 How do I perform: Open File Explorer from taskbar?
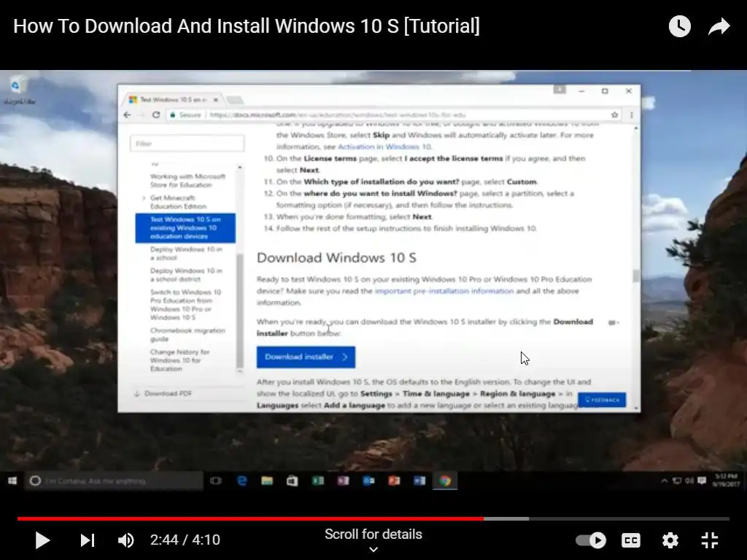coord(267,481)
